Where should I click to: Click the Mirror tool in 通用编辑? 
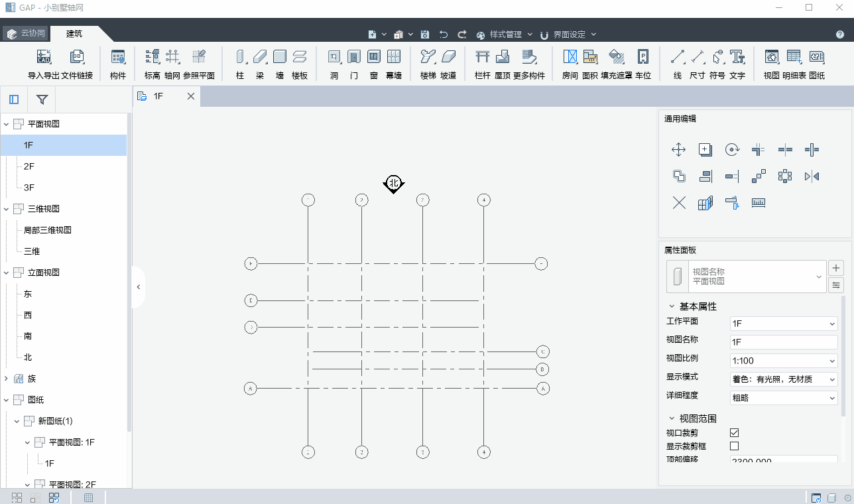point(812,176)
